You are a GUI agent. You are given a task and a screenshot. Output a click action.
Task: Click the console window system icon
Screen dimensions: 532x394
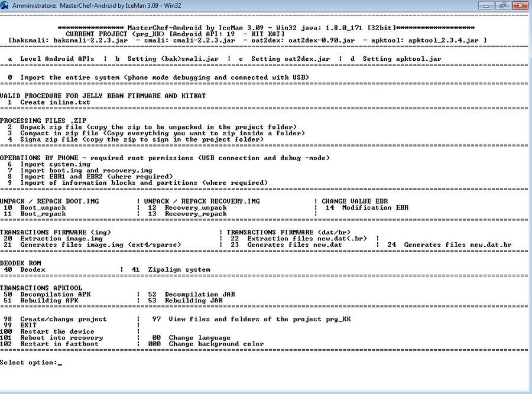4,5
